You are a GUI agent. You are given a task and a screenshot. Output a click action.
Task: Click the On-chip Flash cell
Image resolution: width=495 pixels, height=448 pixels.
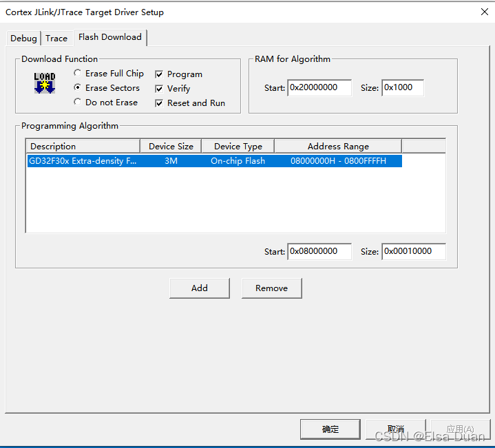point(238,161)
